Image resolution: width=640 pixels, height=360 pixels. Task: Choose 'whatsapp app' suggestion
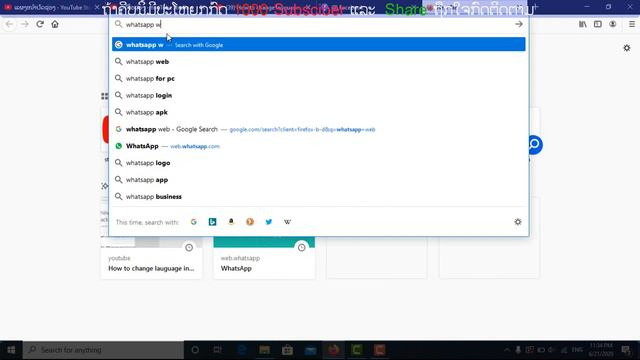click(319, 180)
